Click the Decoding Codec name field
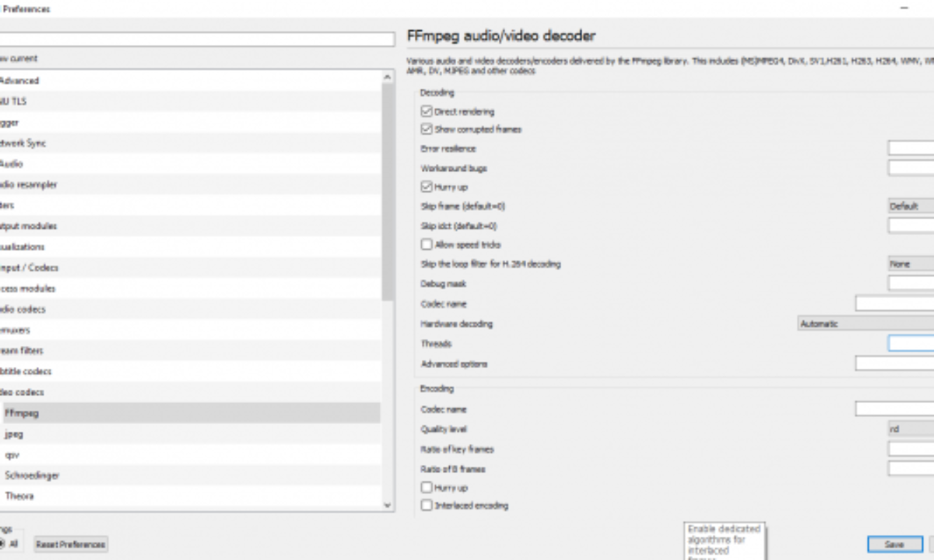Viewport: 934px width, 560px height. pyautogui.click(x=894, y=303)
